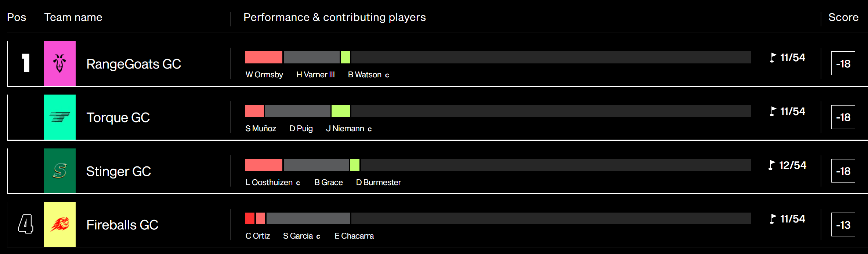This screenshot has height=254, width=868.
Task: Click the red W Ormsby performance bar segment
Action: 264,58
